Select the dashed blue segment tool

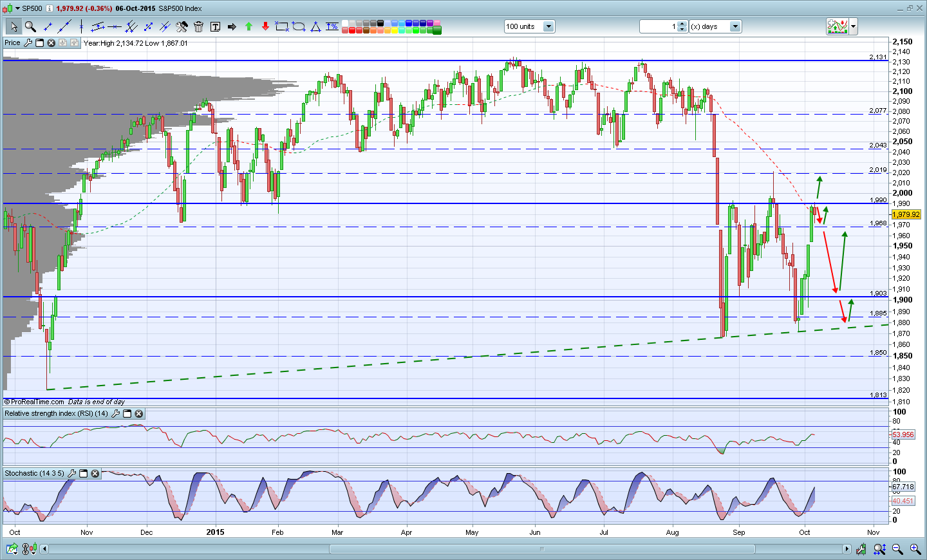148,26
